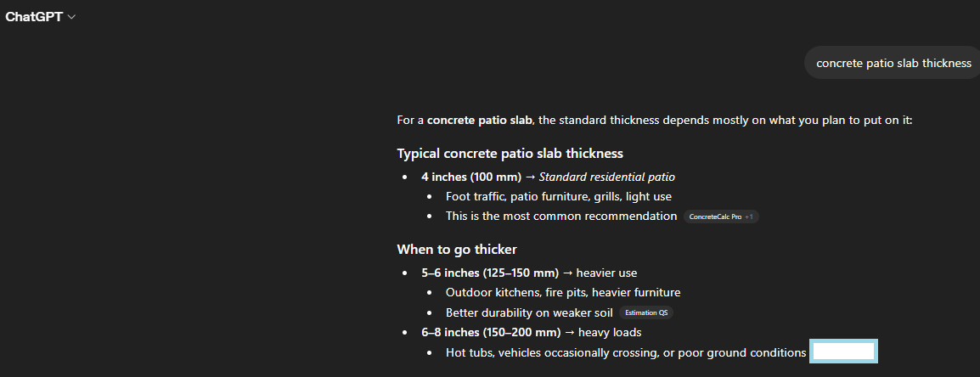Click the 'When to go thicker' heading
The image size is (980, 377).
click(x=457, y=250)
